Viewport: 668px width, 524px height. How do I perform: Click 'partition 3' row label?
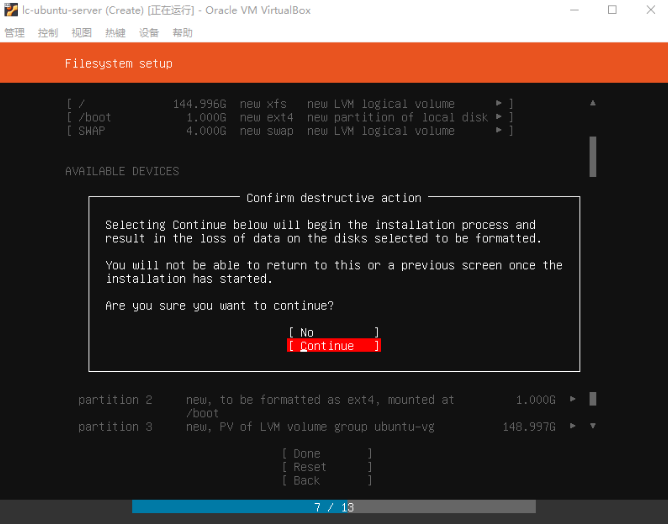115,426
